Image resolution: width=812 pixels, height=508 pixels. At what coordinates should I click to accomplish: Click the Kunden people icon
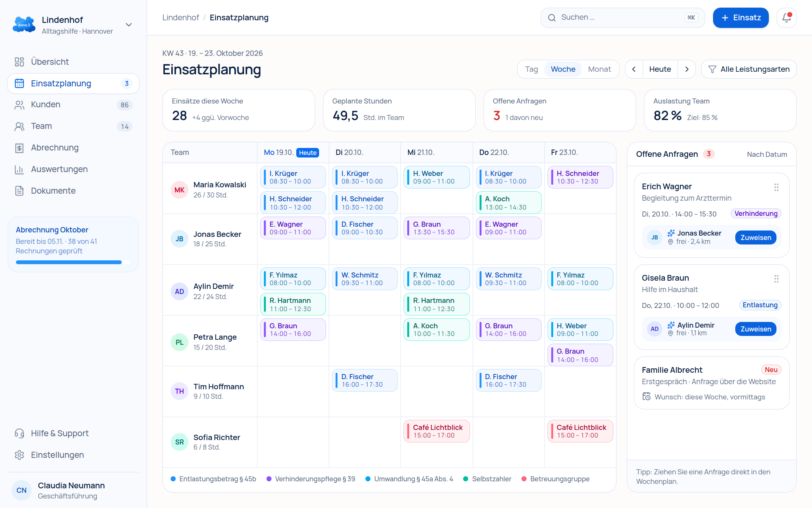pos(19,105)
